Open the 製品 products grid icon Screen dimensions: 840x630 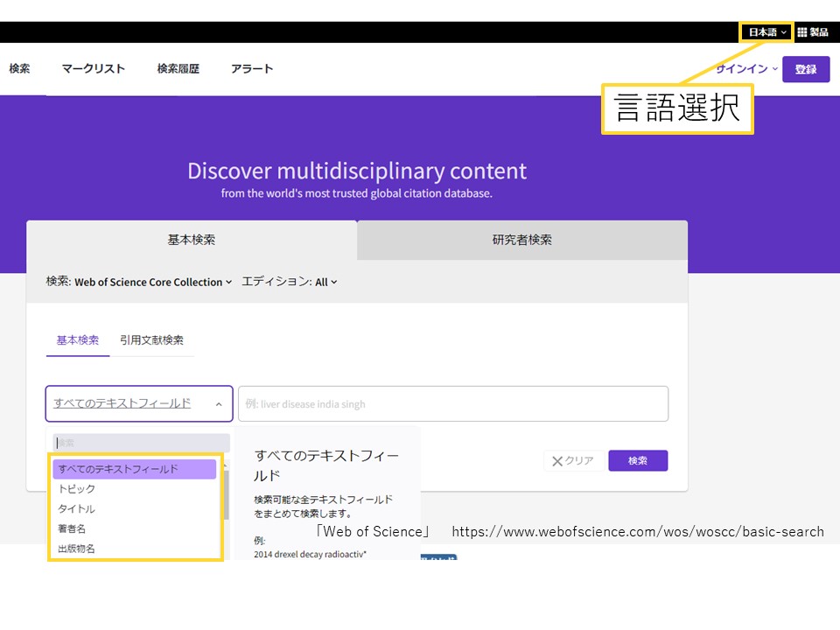[812, 32]
